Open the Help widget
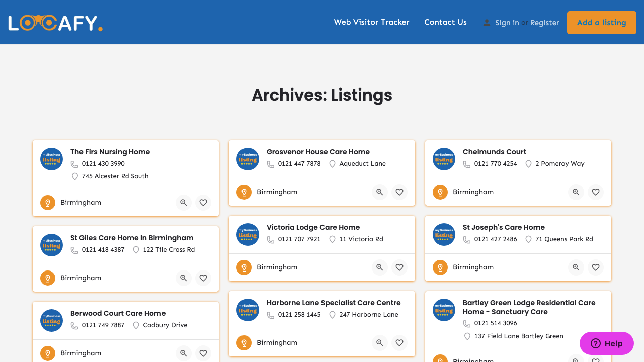 coord(606,343)
